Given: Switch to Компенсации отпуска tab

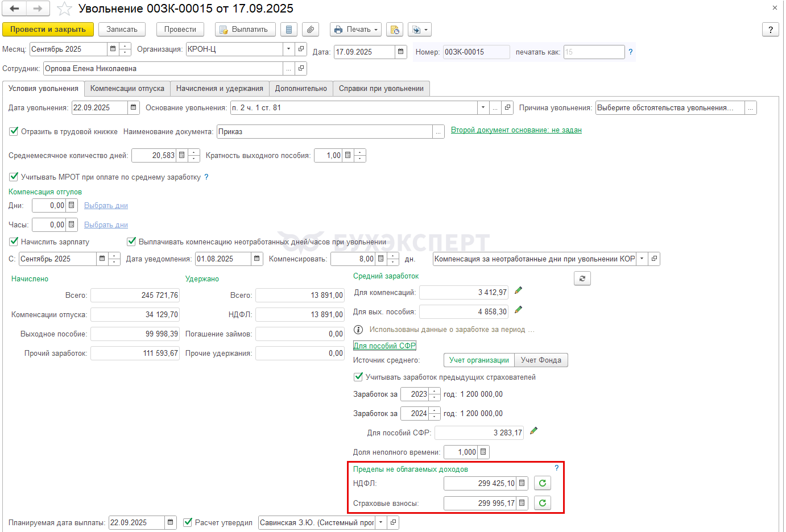Looking at the screenshot, I should pos(127,89).
